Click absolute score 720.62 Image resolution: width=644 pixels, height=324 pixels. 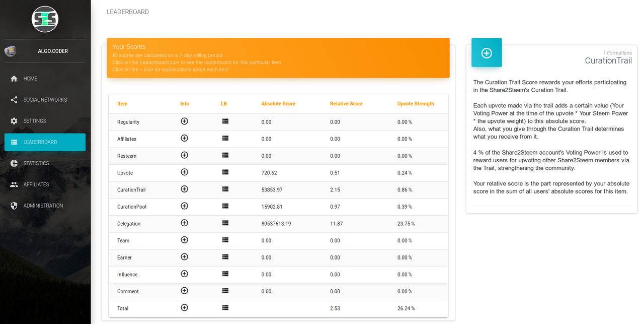point(269,173)
